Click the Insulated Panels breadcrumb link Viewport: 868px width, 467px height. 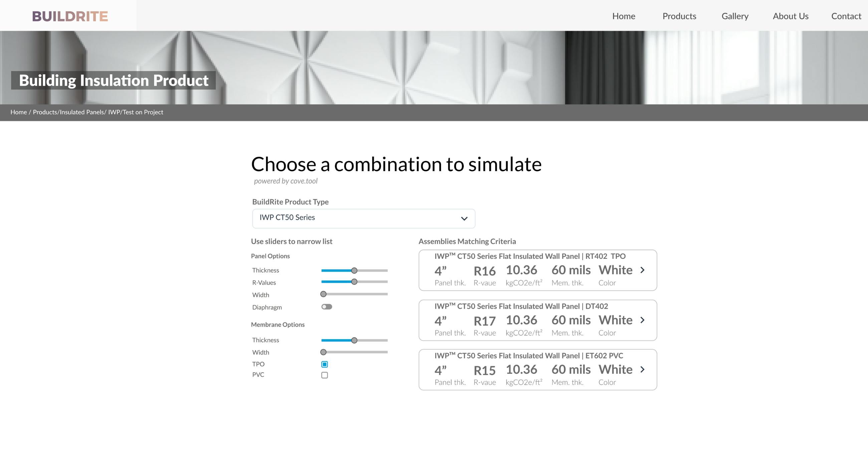[x=82, y=112]
